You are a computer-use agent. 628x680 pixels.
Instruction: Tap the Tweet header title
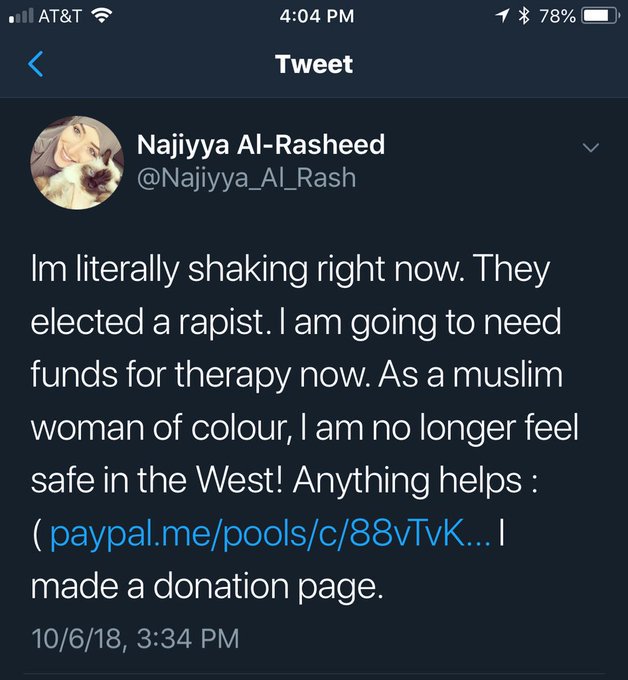[314, 65]
